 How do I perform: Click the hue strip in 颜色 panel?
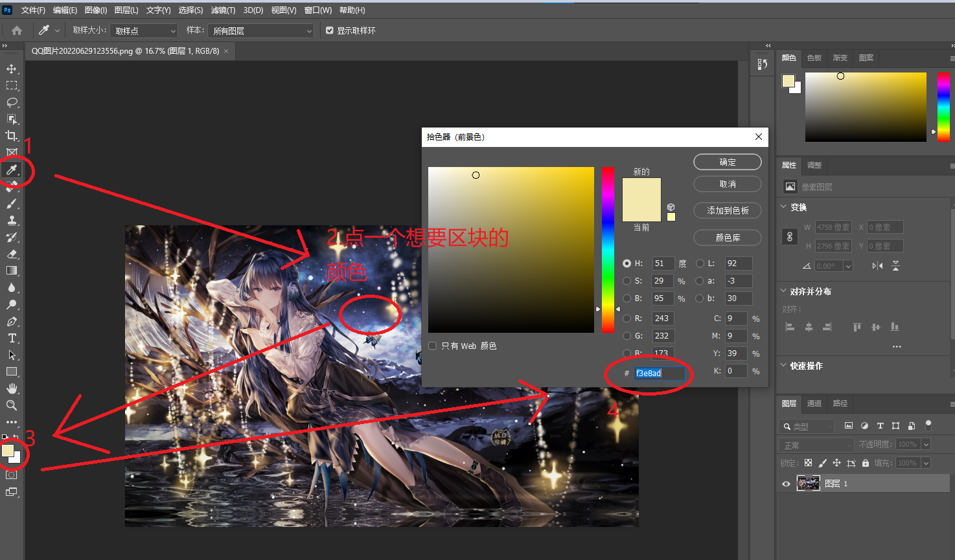point(943,107)
